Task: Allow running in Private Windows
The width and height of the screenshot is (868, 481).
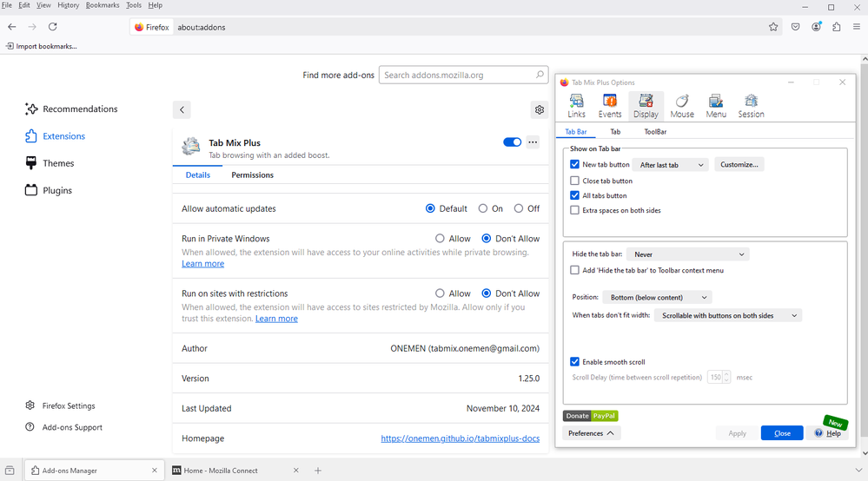Action: tap(440, 238)
